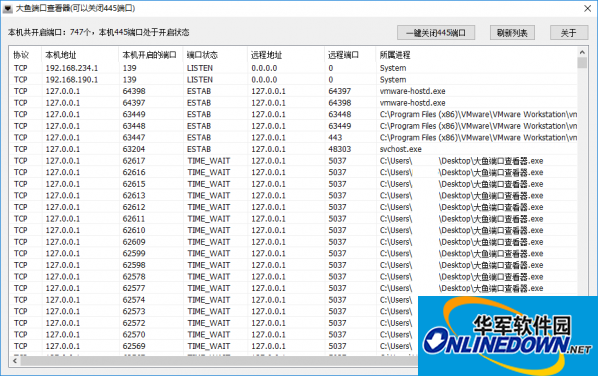
Task: Click the 刷新列表 refresh button
Action: tap(512, 33)
